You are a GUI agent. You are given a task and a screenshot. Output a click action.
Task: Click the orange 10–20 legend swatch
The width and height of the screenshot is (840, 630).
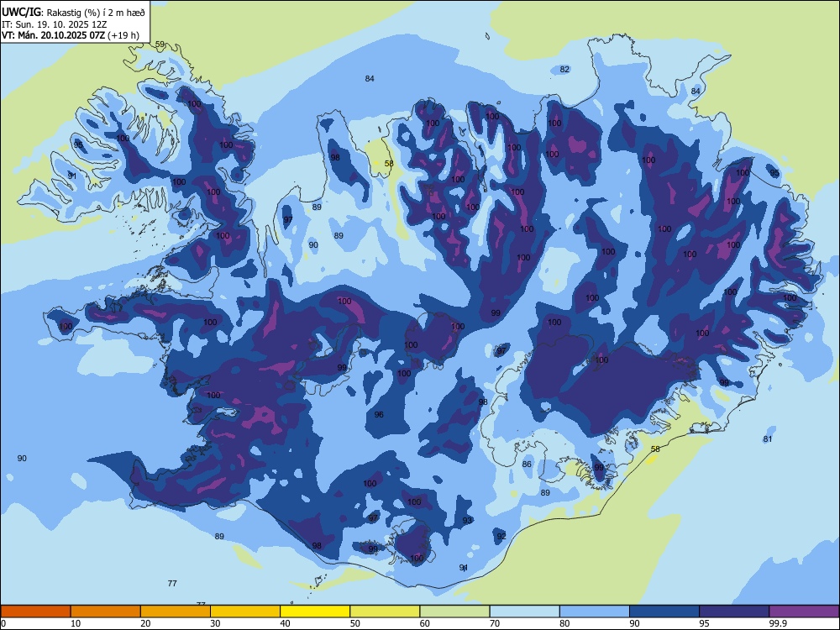[106, 612]
